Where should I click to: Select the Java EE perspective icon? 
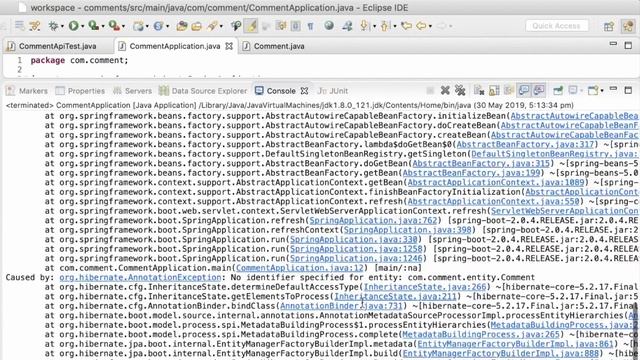(x=628, y=26)
